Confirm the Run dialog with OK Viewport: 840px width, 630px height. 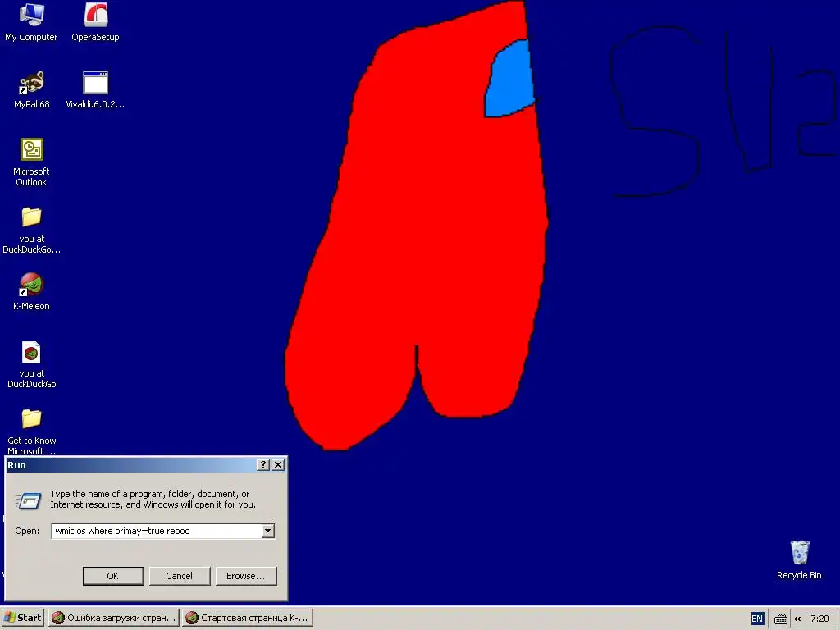113,576
